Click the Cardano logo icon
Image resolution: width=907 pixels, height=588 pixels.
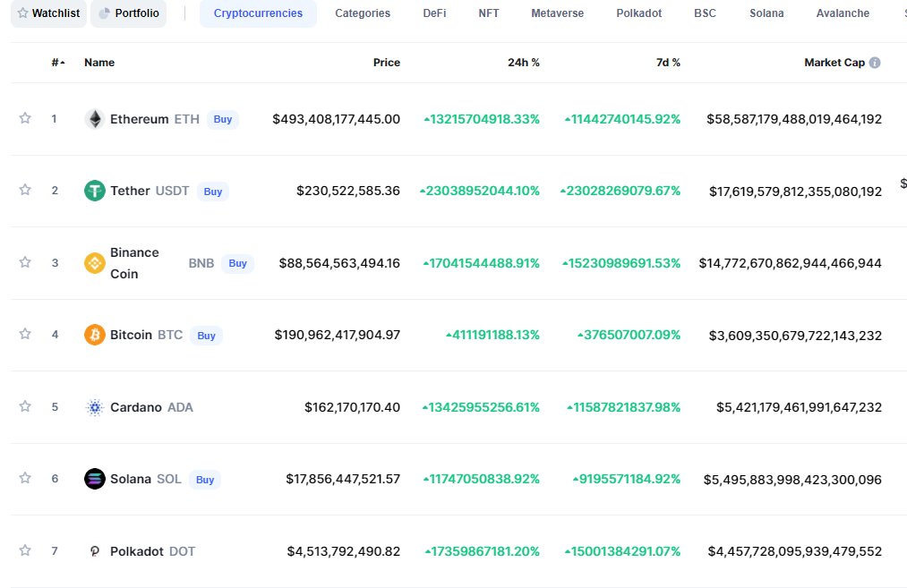point(95,407)
